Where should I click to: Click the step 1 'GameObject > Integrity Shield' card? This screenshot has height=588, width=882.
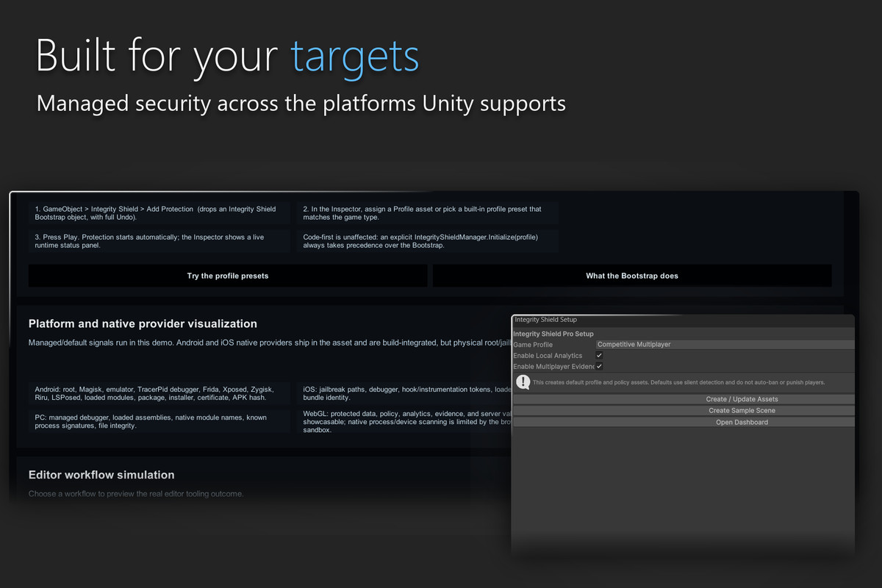[x=159, y=213]
